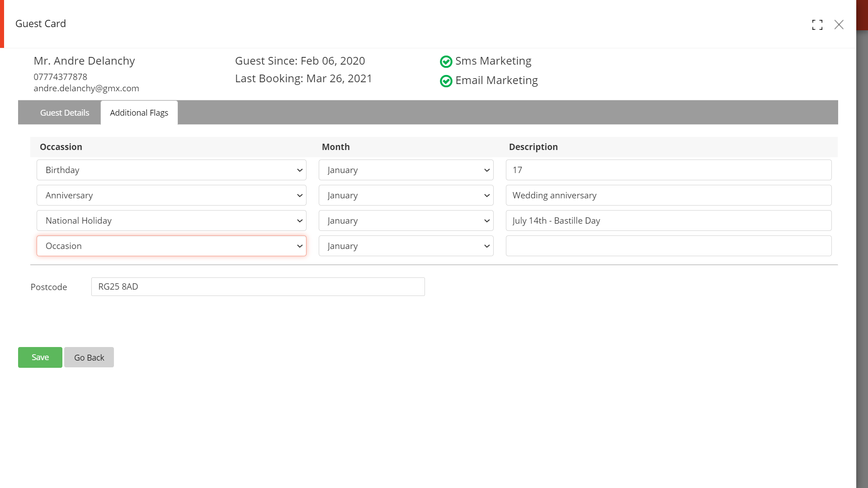Click the Guest Since: Feb 06, 2020 text
Viewport: 868px width, 488px height.
point(300,61)
